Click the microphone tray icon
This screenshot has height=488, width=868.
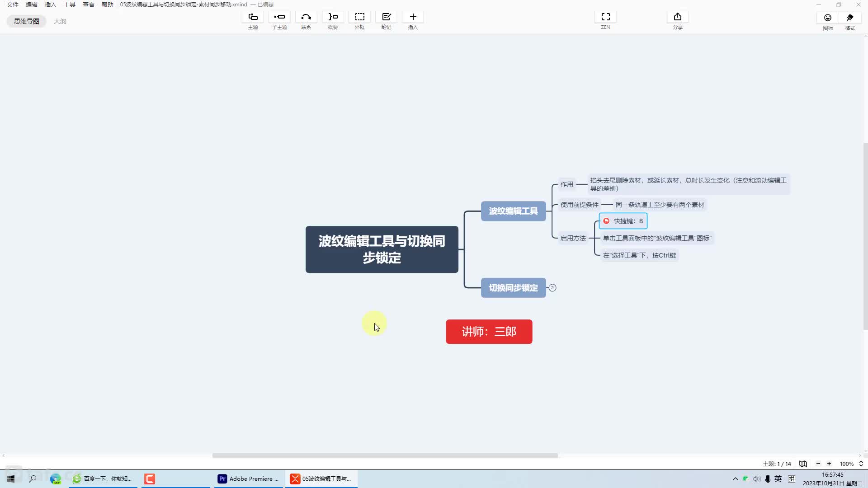pos(768,479)
